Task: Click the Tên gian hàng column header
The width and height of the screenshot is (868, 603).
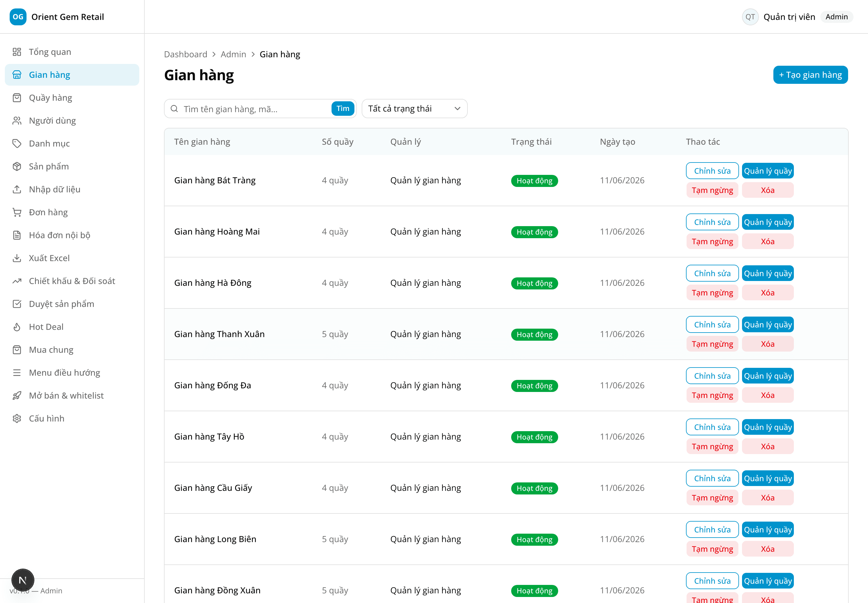Action: pos(202,142)
